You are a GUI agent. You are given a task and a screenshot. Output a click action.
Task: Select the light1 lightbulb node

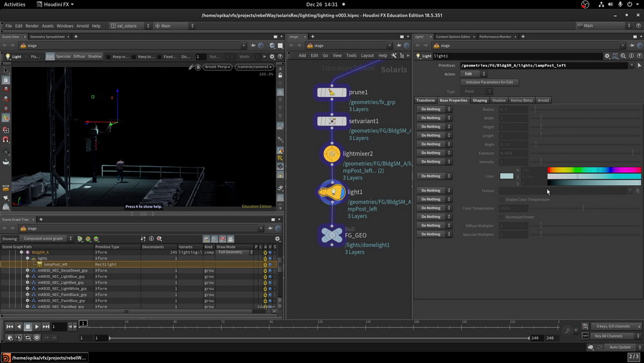pyautogui.click(x=332, y=192)
